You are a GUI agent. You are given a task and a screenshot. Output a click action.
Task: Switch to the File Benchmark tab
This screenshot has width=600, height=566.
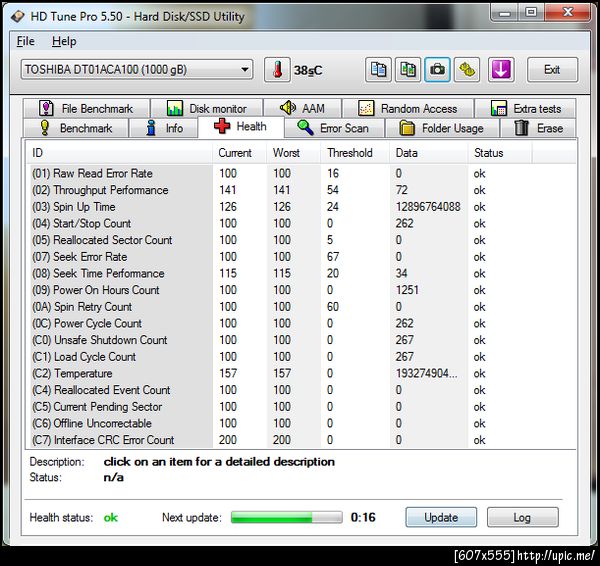click(86, 108)
